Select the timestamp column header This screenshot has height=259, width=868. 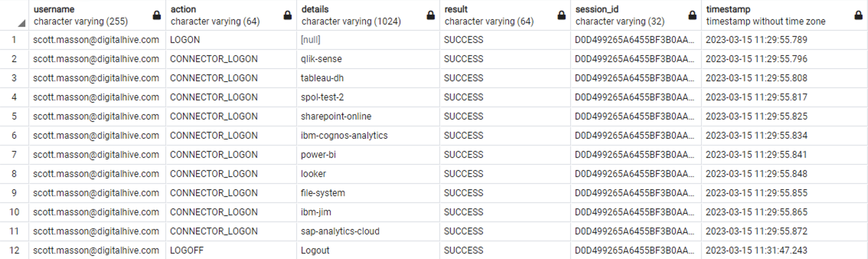[784, 15]
